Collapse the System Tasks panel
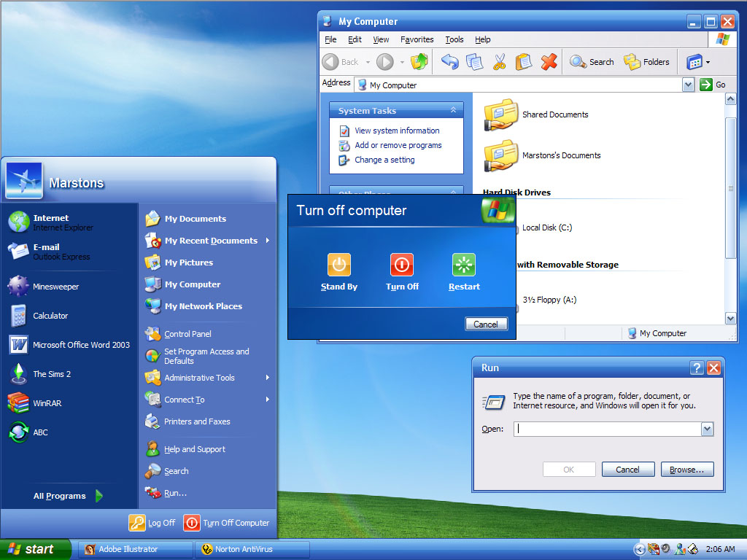Viewport: 747px width, 560px height. tap(454, 110)
